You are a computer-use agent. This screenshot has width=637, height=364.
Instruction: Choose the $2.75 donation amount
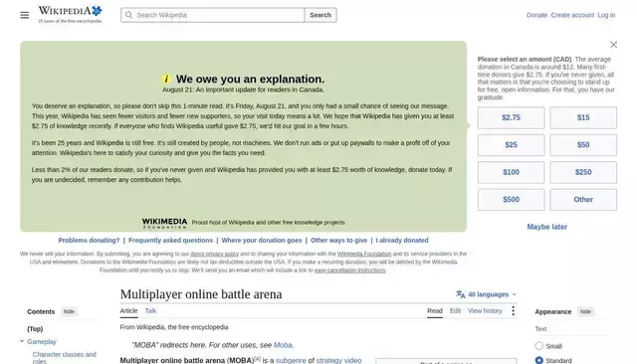[511, 117]
